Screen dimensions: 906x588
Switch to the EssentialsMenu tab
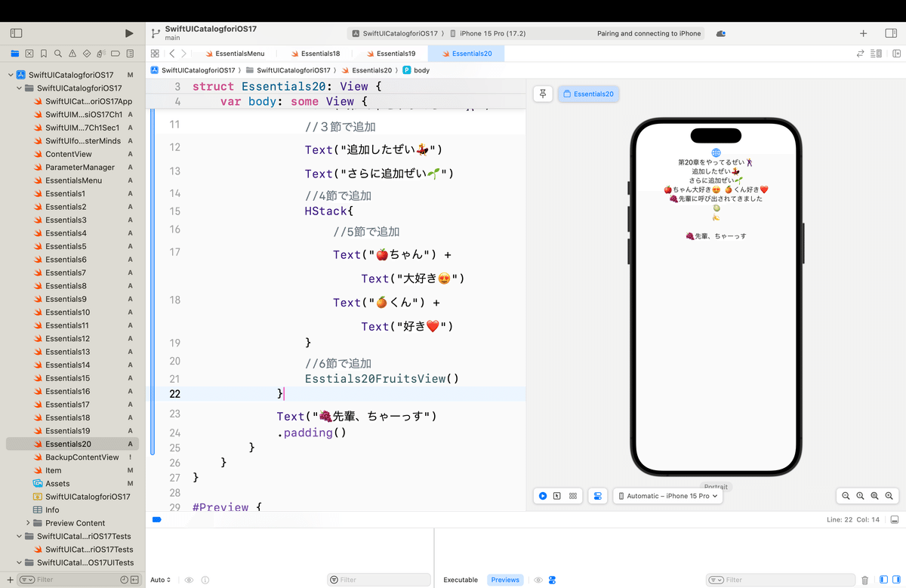click(234, 54)
